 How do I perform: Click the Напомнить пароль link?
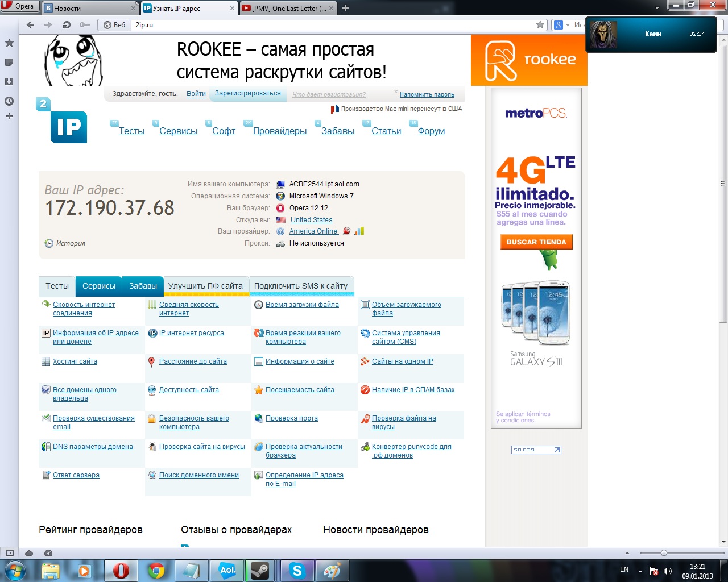pos(427,94)
